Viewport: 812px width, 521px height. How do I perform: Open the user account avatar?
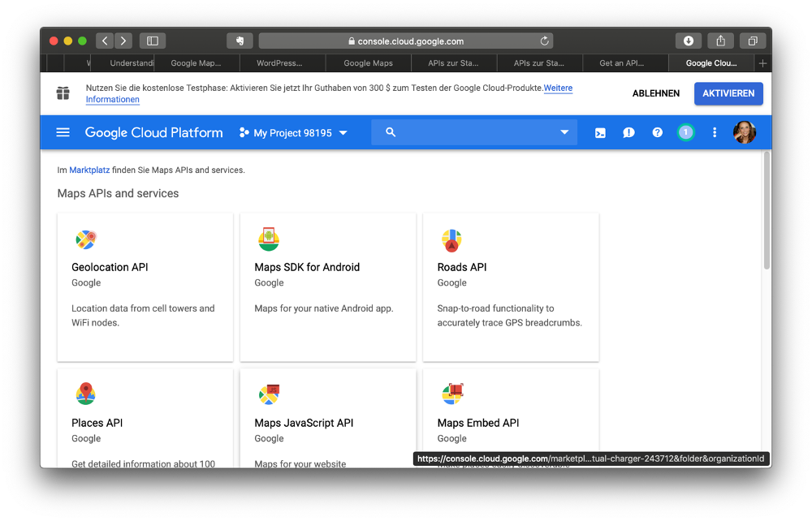pos(745,132)
